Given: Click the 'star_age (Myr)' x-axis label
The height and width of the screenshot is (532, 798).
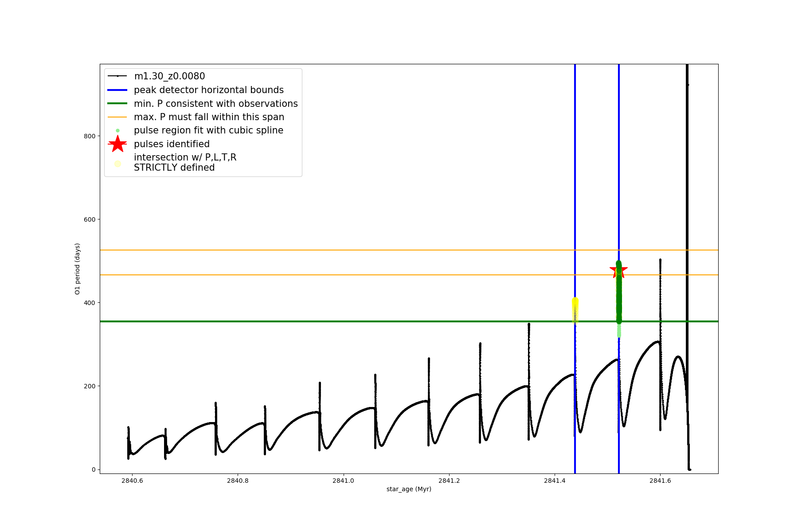Looking at the screenshot, I should pyautogui.click(x=409, y=489).
